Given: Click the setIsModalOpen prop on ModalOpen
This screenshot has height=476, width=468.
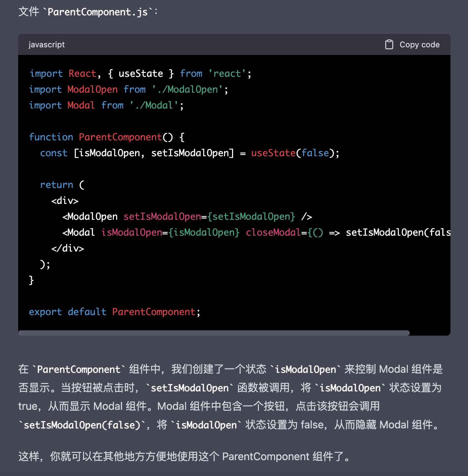Looking at the screenshot, I should tap(162, 216).
